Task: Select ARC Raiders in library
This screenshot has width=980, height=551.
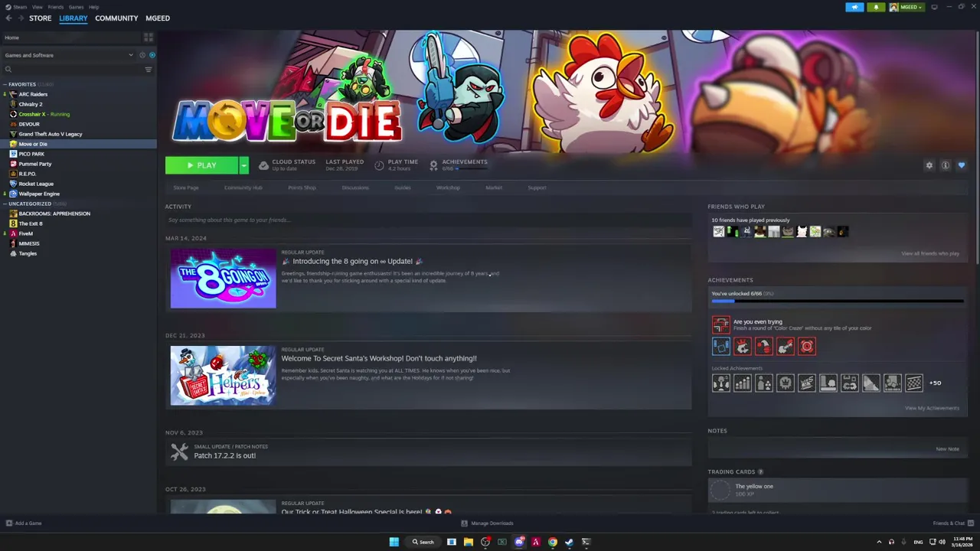Action: [33, 94]
